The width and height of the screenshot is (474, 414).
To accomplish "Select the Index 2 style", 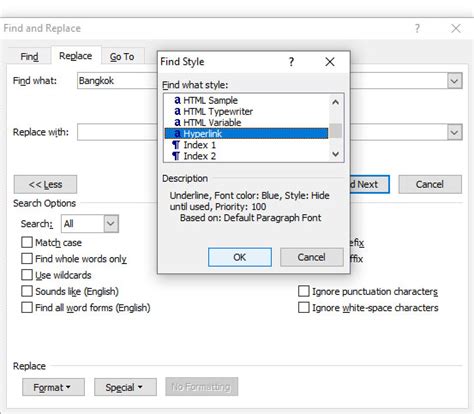I will 246,156.
